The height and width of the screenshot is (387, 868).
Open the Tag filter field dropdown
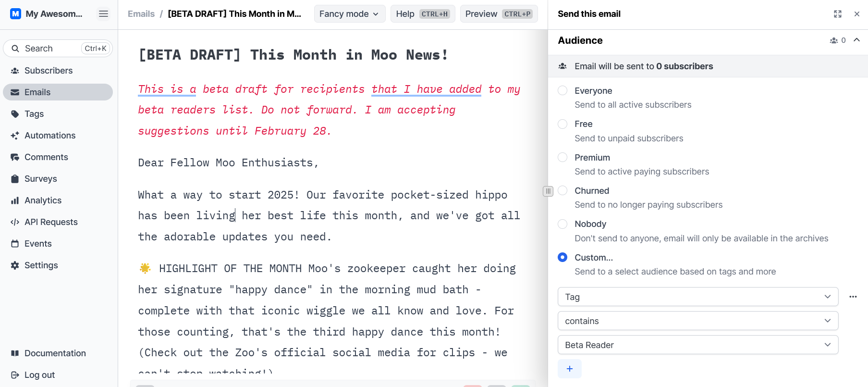click(x=697, y=297)
